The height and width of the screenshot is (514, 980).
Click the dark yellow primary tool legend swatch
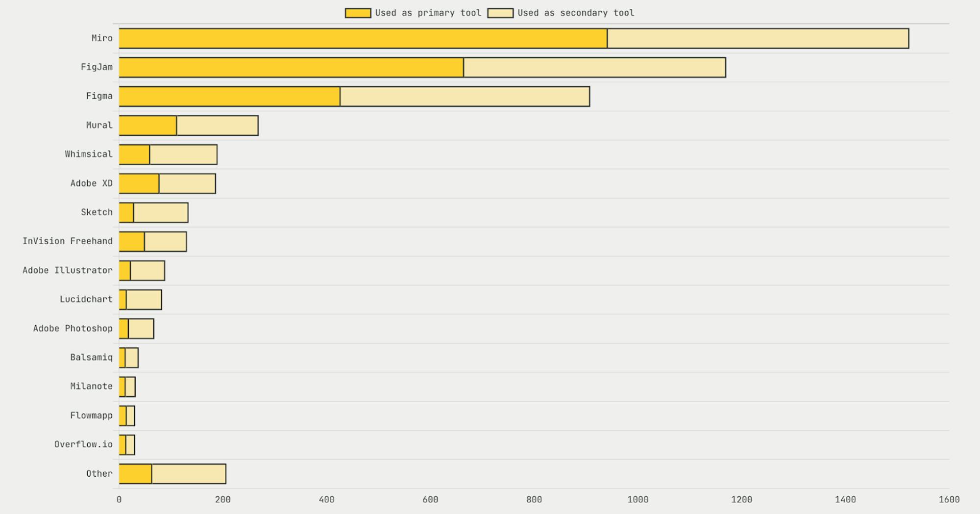358,13
